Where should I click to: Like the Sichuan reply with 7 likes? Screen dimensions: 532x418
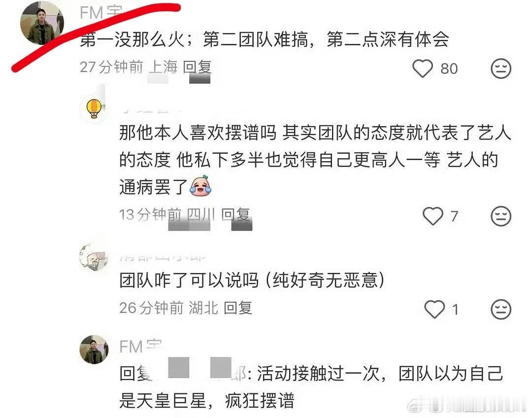(x=433, y=216)
